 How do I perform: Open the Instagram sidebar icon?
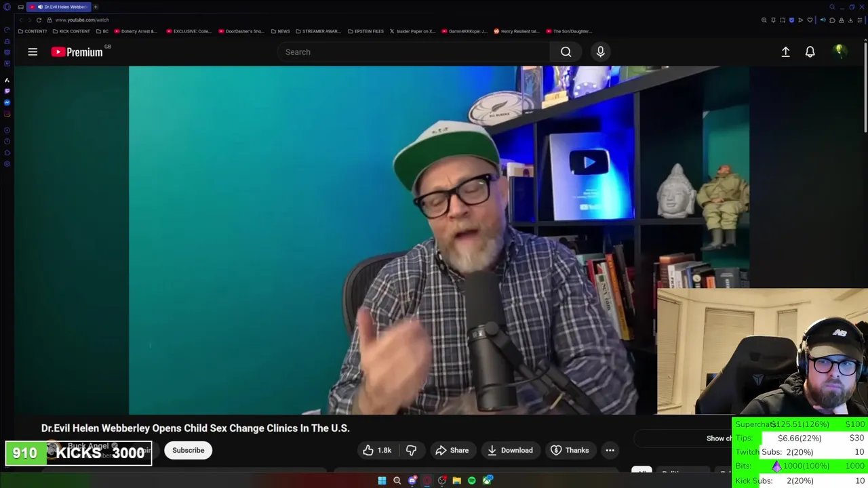click(7, 114)
